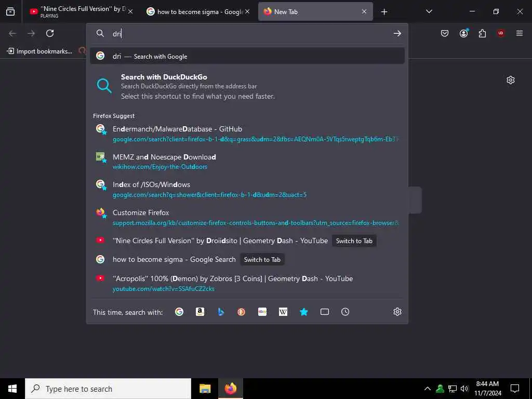This screenshot has height=399, width=532.
Task: Switch to Nine Circles Full Version tab
Action: pyautogui.click(x=81, y=11)
